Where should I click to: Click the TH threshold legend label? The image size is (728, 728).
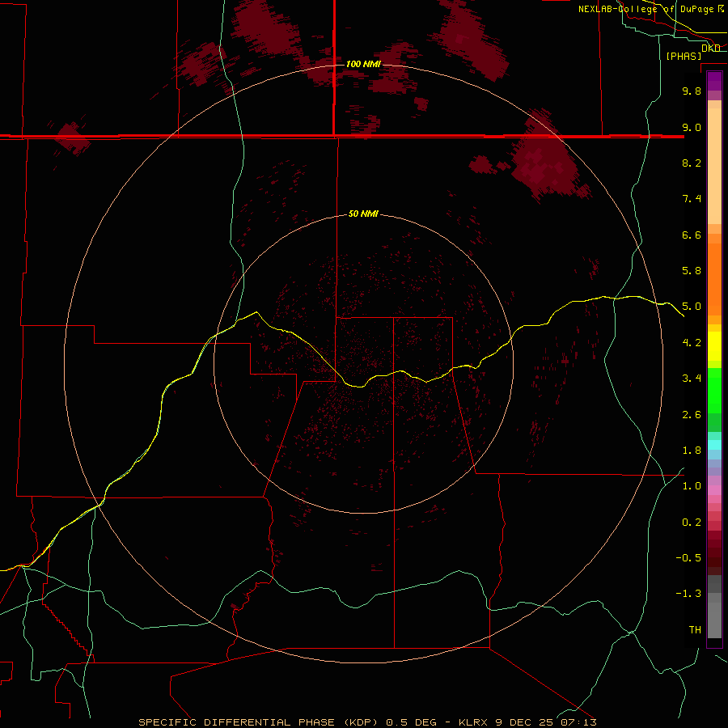pos(695,630)
